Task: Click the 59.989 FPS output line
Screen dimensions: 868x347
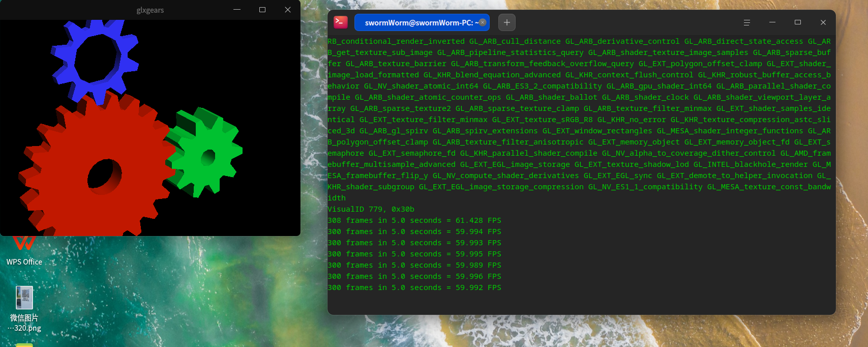Action: click(x=414, y=265)
